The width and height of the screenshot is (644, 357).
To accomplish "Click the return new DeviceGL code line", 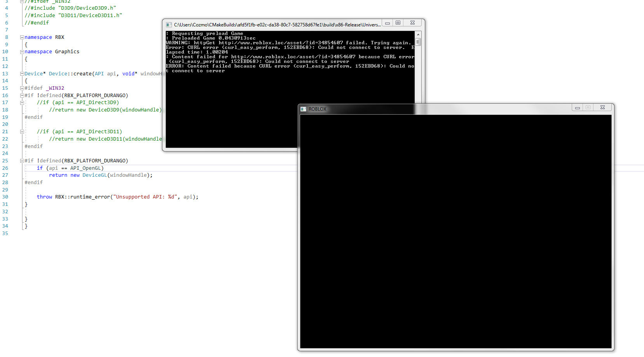I will [101, 175].
